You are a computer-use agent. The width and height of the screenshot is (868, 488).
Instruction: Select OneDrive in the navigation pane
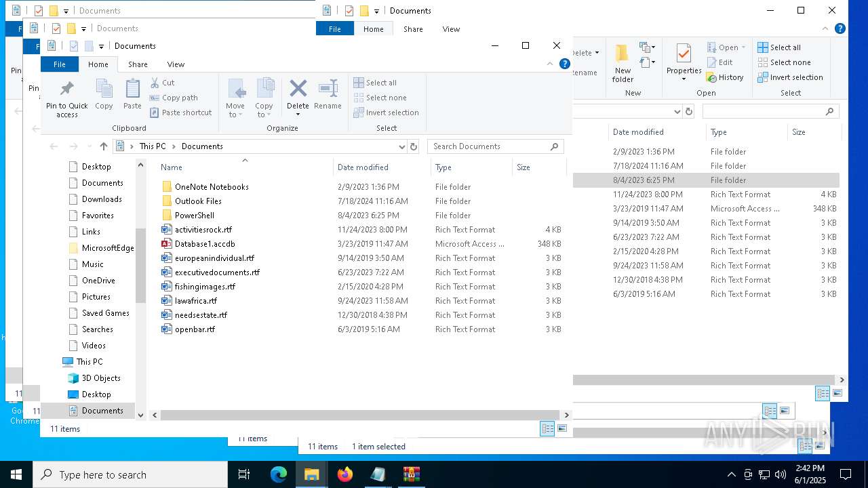[x=98, y=281]
